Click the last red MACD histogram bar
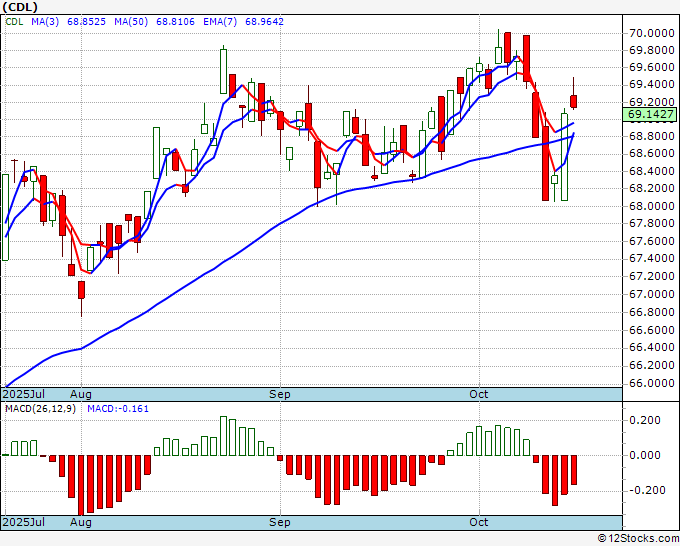 [x=574, y=470]
